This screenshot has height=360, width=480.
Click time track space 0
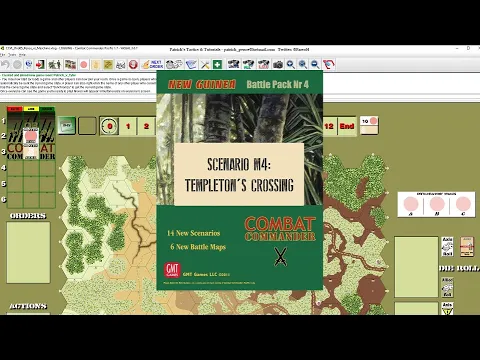[109, 126]
